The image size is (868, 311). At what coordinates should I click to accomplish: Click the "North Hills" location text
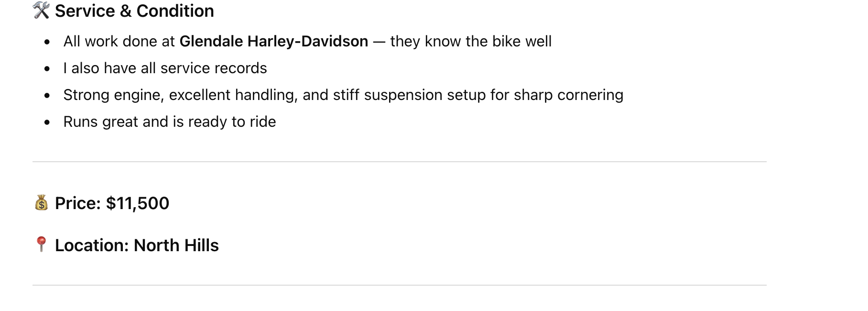(x=176, y=245)
